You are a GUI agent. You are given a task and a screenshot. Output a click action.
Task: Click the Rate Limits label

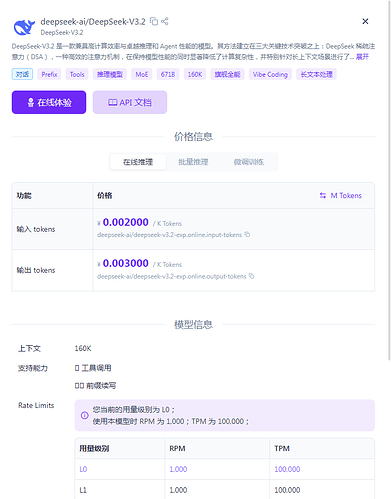pos(36,405)
